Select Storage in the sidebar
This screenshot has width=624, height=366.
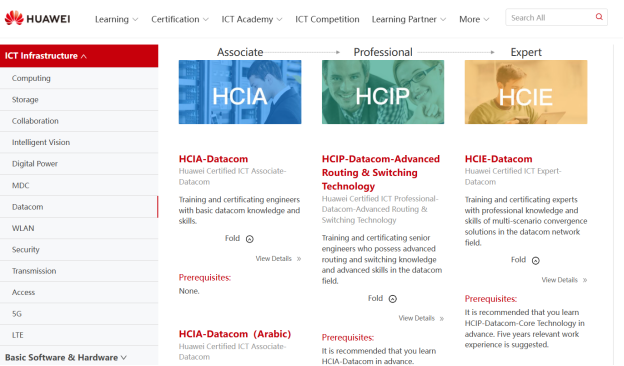[79, 100]
